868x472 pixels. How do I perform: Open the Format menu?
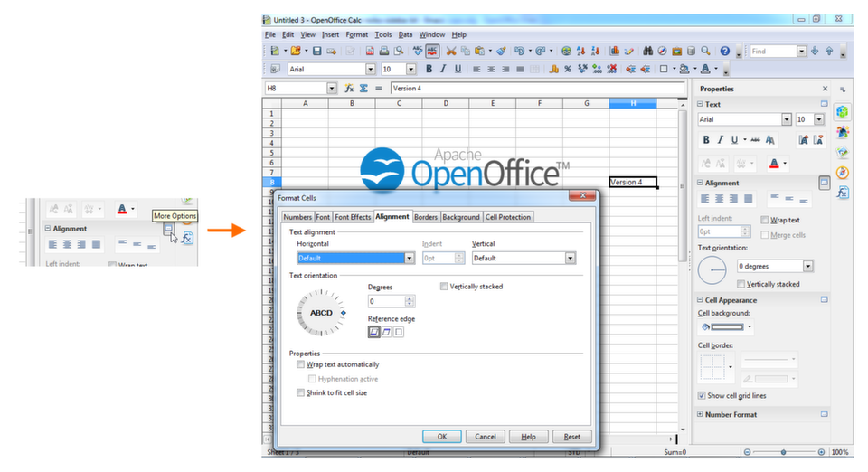pos(356,34)
